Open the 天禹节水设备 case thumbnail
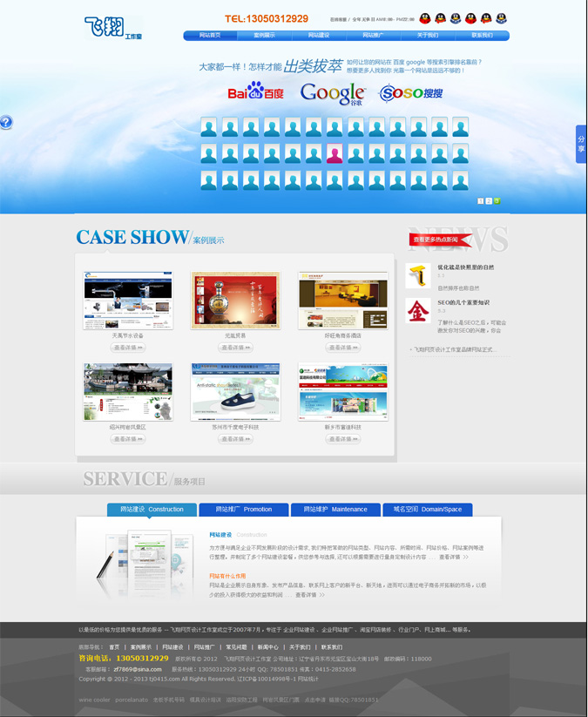The width and height of the screenshot is (588, 717). (128, 300)
